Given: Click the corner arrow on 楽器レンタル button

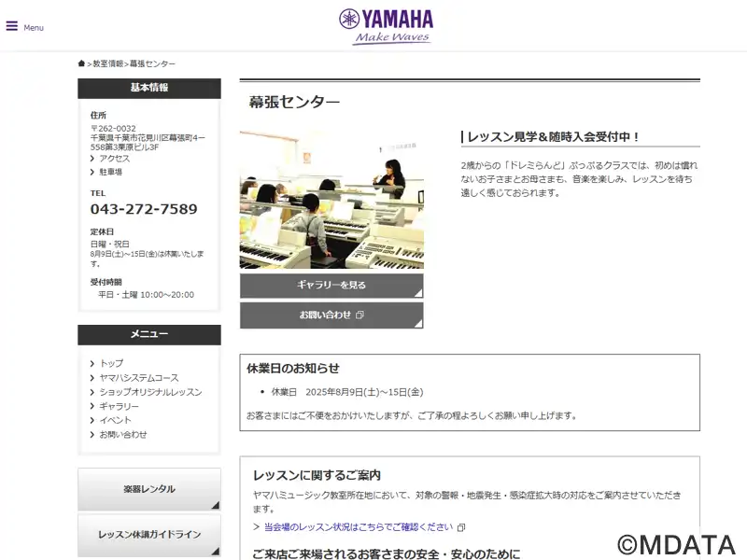Looking at the screenshot, I should click(x=216, y=505).
